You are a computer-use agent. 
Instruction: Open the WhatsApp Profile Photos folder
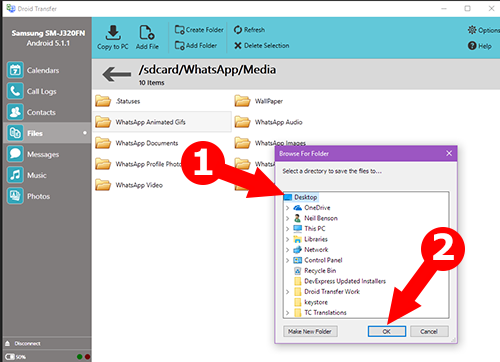point(138,164)
